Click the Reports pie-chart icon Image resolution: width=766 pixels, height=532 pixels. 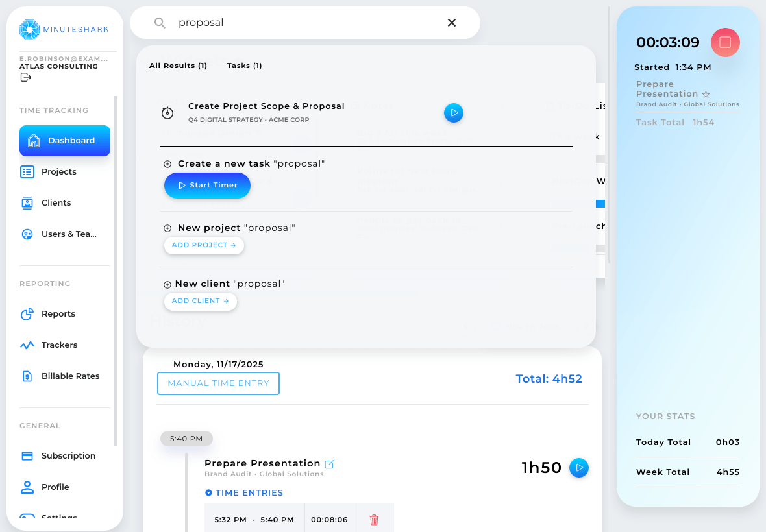[x=27, y=313]
